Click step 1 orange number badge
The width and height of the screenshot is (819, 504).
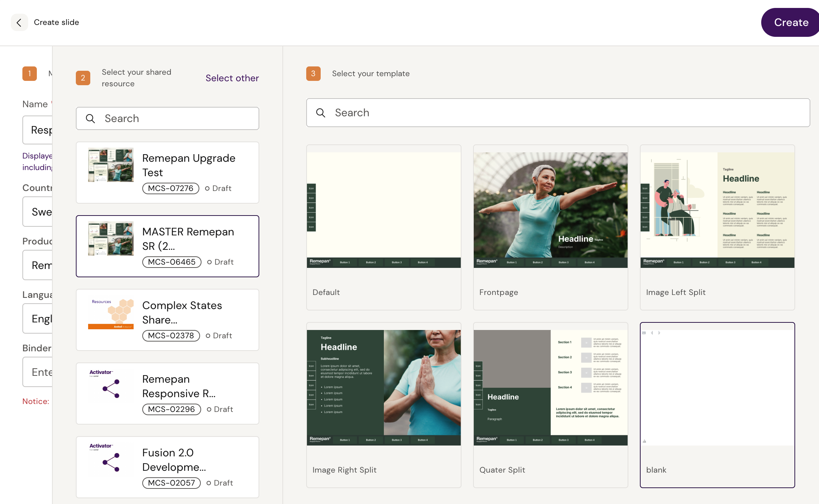tap(30, 73)
